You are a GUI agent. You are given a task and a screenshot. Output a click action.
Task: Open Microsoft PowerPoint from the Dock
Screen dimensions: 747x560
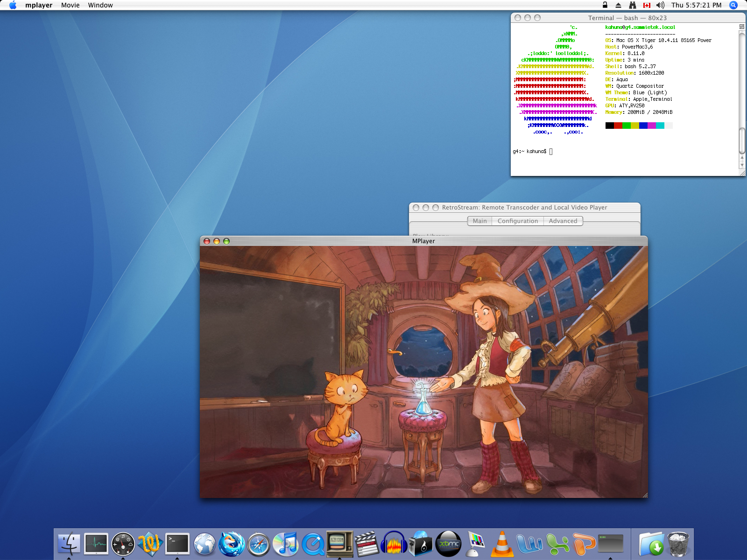pyautogui.click(x=584, y=544)
